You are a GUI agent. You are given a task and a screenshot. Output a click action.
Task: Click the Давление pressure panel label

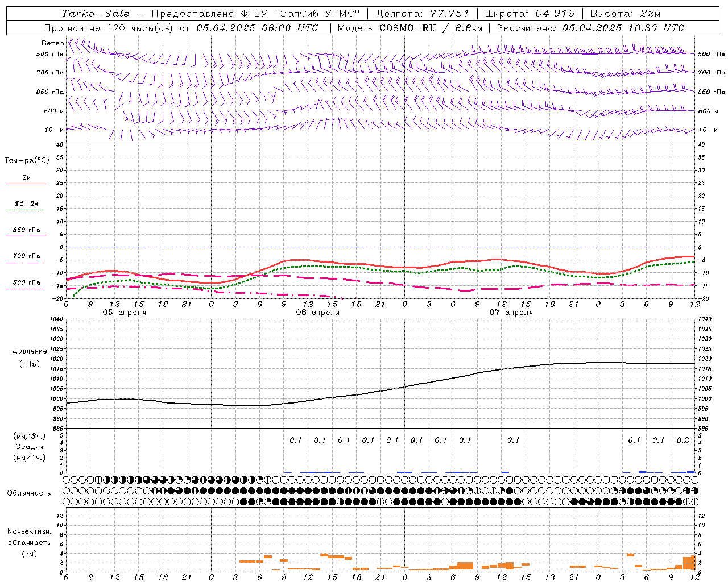(x=30, y=351)
